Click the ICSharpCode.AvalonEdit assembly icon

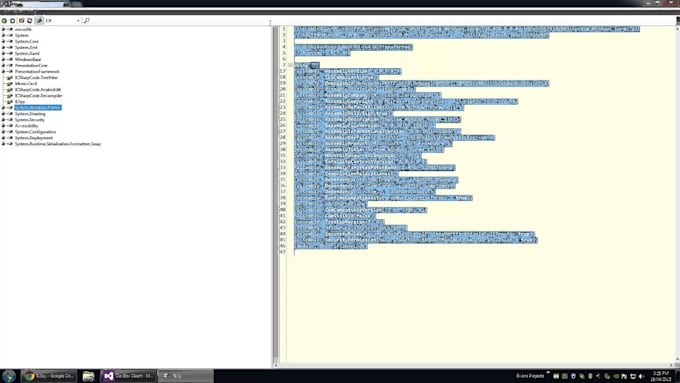click(10, 90)
